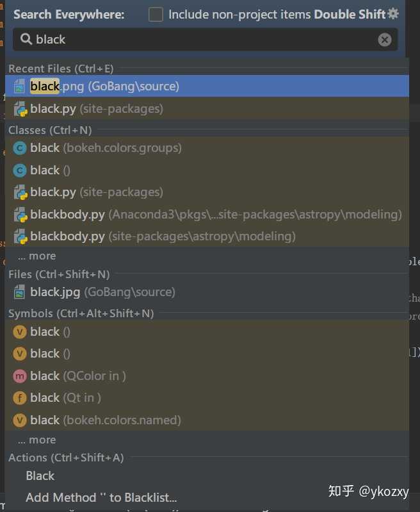Click the black bokeh.colors.named variable icon

point(20,420)
